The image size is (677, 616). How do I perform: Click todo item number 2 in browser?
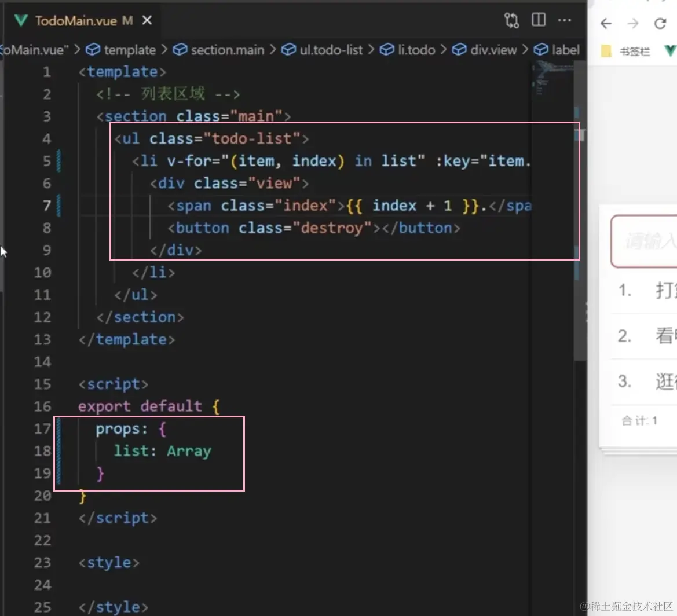click(x=644, y=336)
